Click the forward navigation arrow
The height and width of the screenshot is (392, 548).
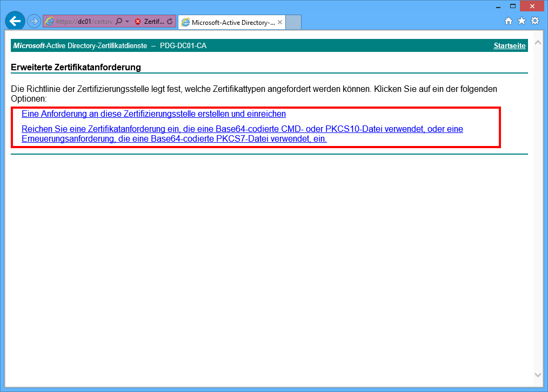pyautogui.click(x=34, y=21)
